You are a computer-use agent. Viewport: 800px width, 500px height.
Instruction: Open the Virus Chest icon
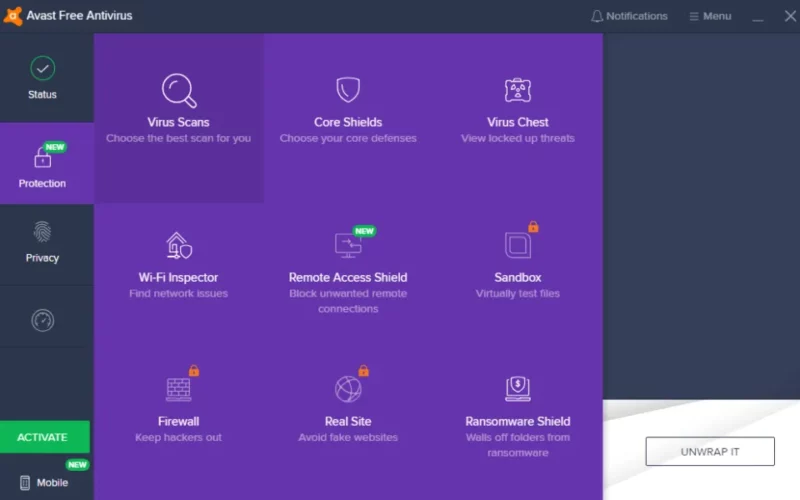518,90
